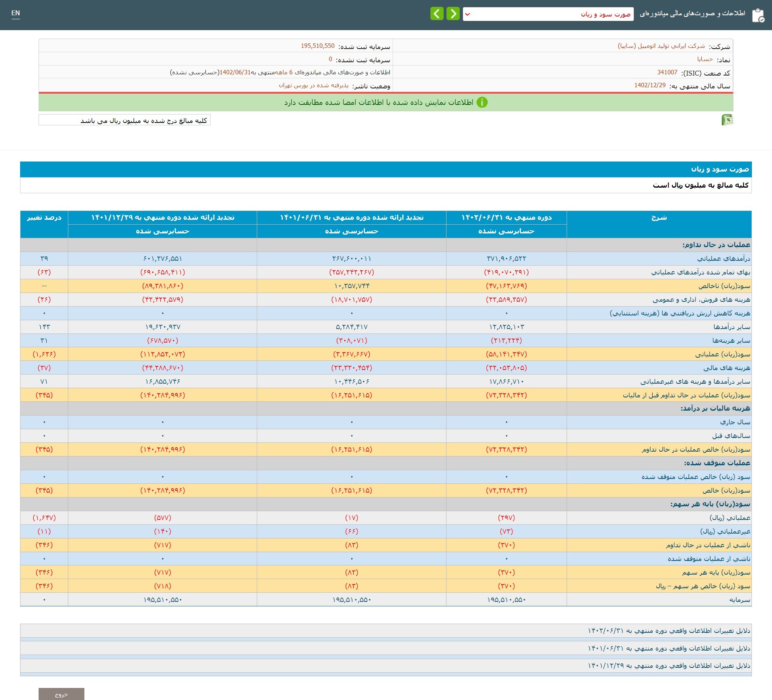The width and height of the screenshot is (772, 700).
Task: Click the خساپا symbol link
Action: point(705,59)
